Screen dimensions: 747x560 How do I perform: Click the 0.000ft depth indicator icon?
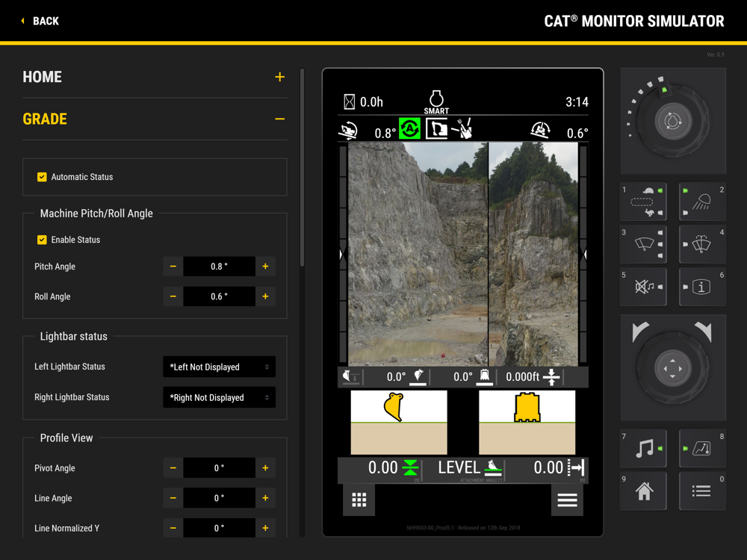(x=551, y=376)
